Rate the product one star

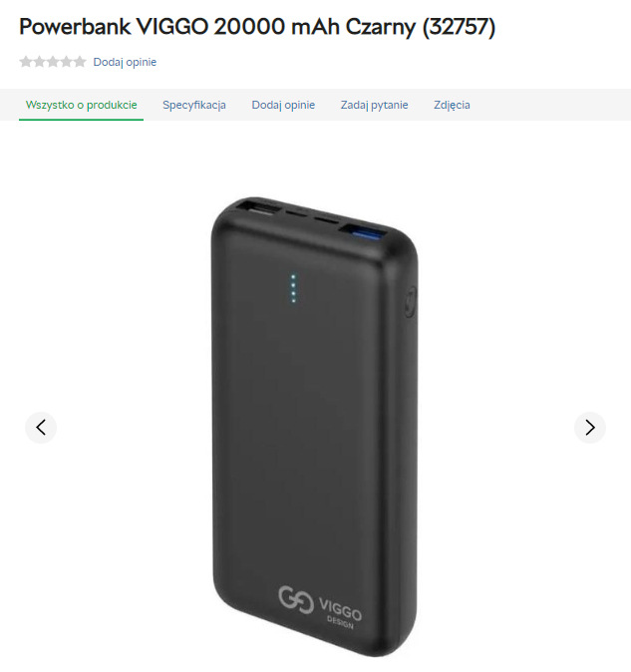tap(26, 62)
